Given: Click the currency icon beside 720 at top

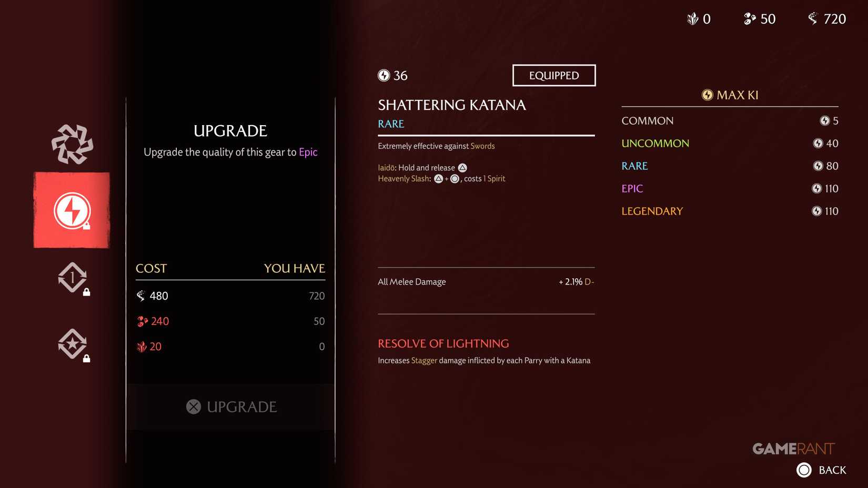Looking at the screenshot, I should point(813,19).
